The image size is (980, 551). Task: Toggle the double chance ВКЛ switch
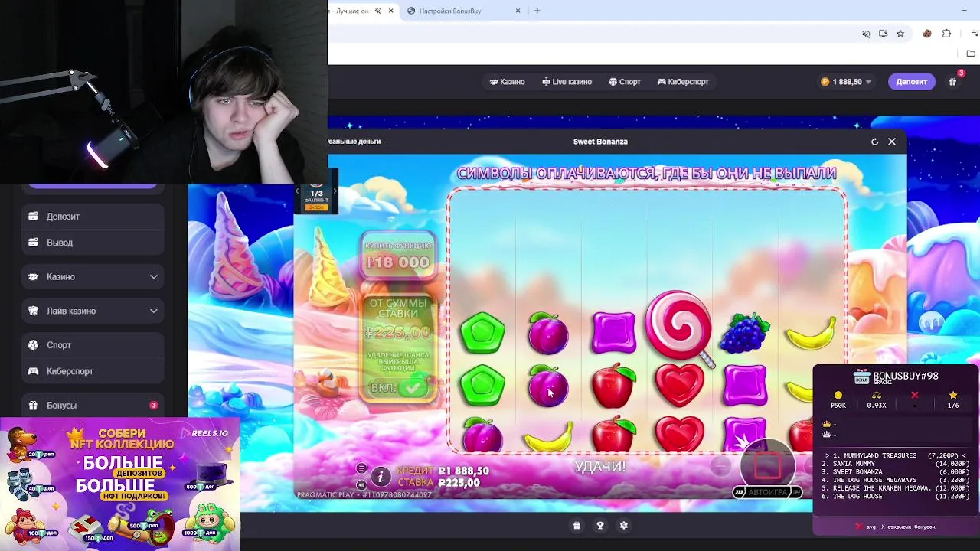coord(398,388)
